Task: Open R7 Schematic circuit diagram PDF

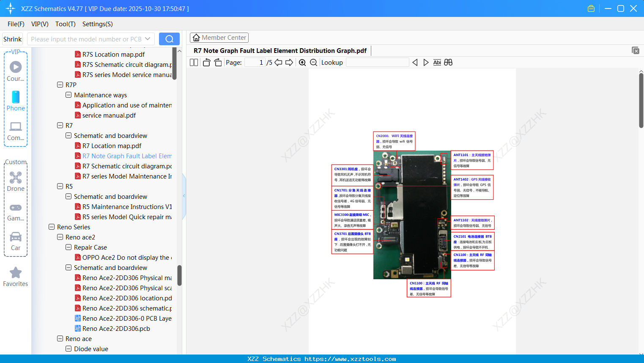Action: point(123,166)
